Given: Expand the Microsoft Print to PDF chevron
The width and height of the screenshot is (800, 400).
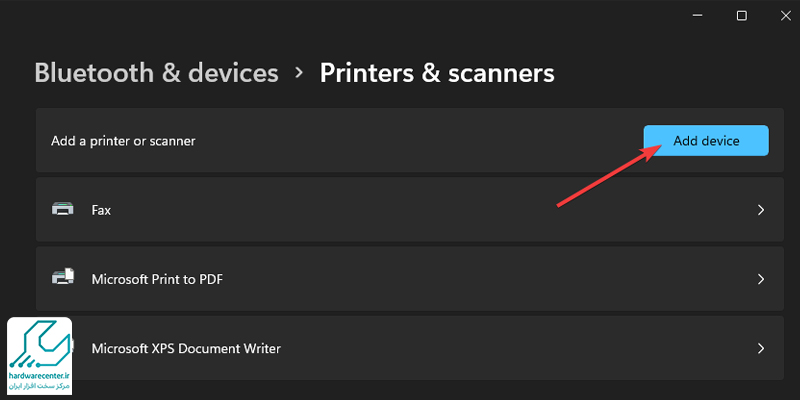Looking at the screenshot, I should [761, 279].
